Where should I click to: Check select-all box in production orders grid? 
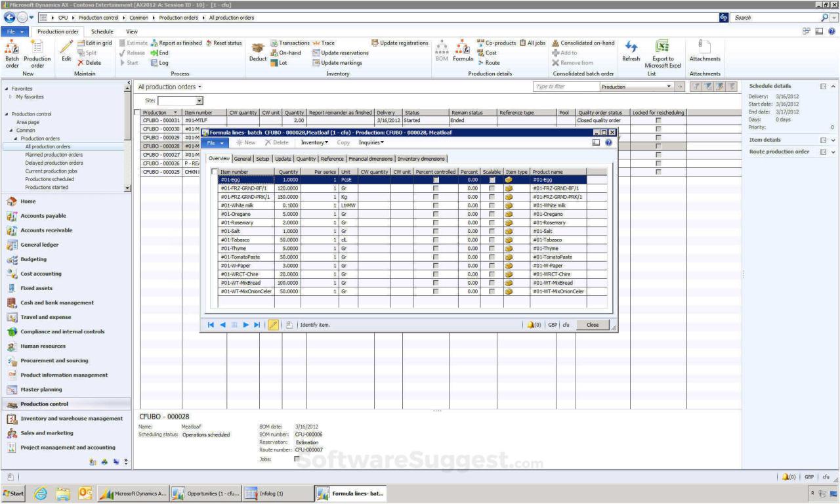[136, 113]
